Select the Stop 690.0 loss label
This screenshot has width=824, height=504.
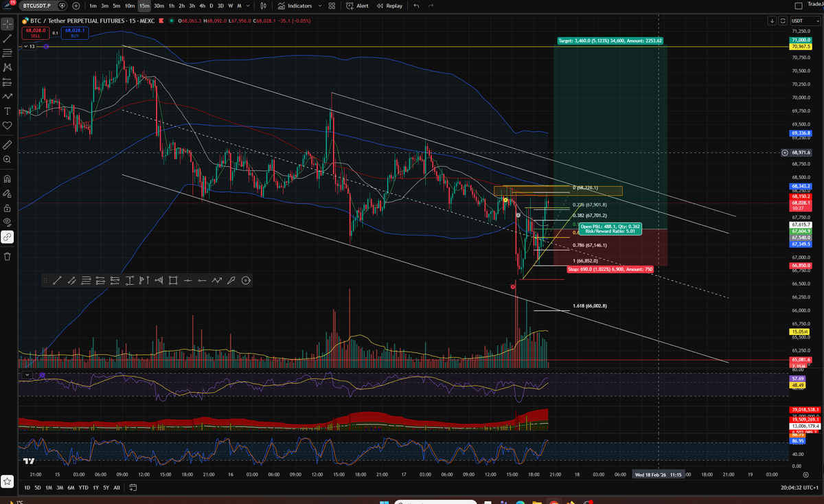click(611, 270)
